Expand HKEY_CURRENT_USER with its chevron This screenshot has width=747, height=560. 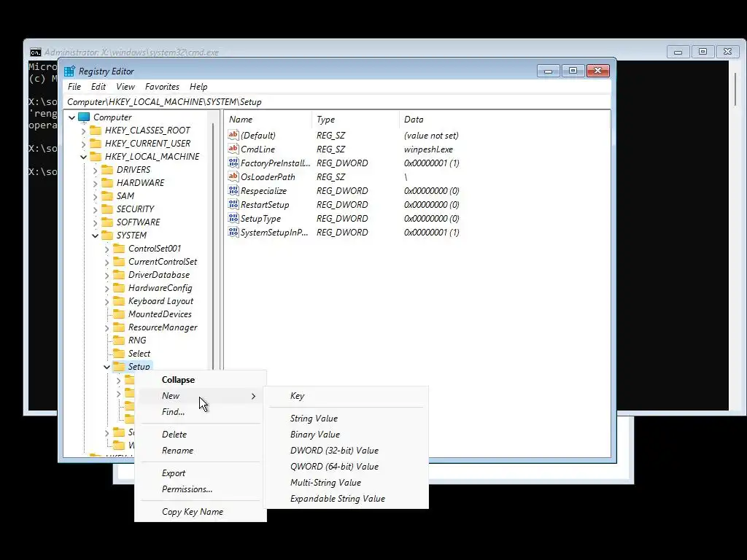point(83,144)
